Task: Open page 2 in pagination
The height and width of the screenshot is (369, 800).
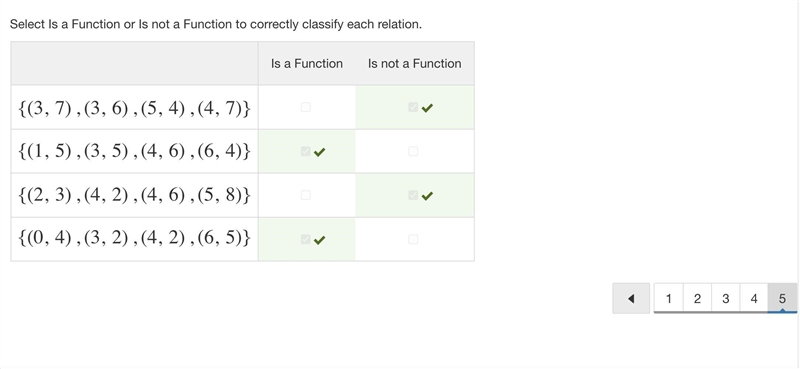Action: [697, 299]
